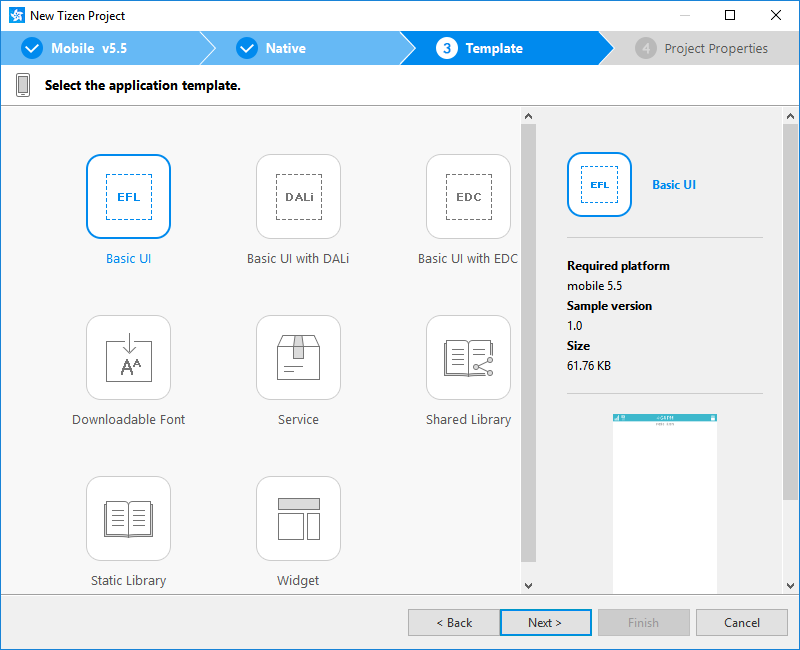Click the template list scrollbar down arrow
Screen dimensions: 800x650
pos(528,584)
